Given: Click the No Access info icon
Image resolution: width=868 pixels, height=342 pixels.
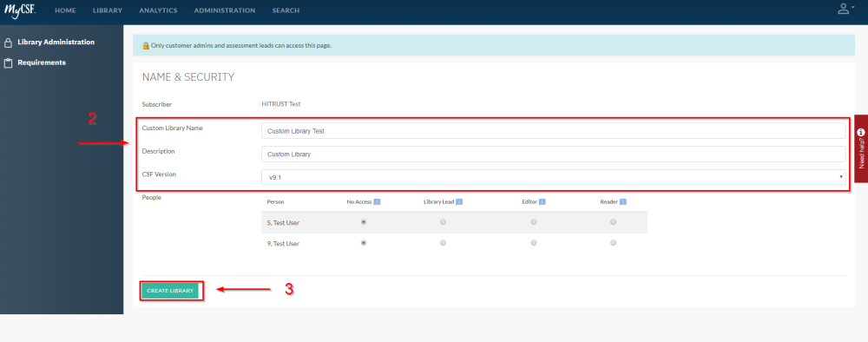Looking at the screenshot, I should click(377, 202).
